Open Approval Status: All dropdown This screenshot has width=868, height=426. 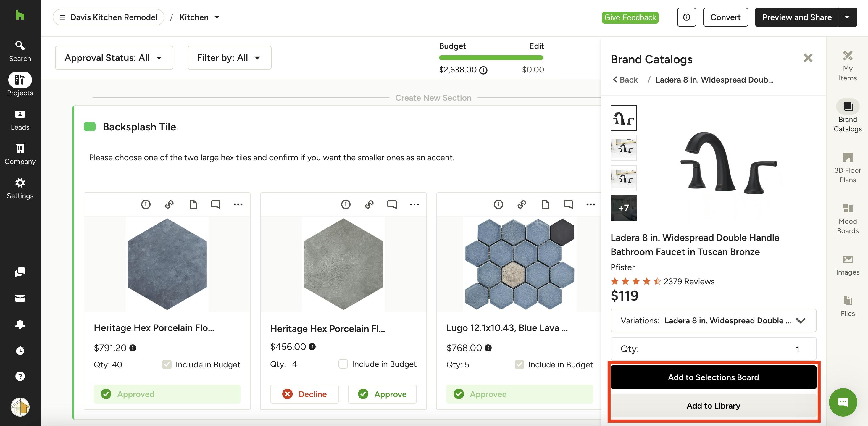coord(114,58)
